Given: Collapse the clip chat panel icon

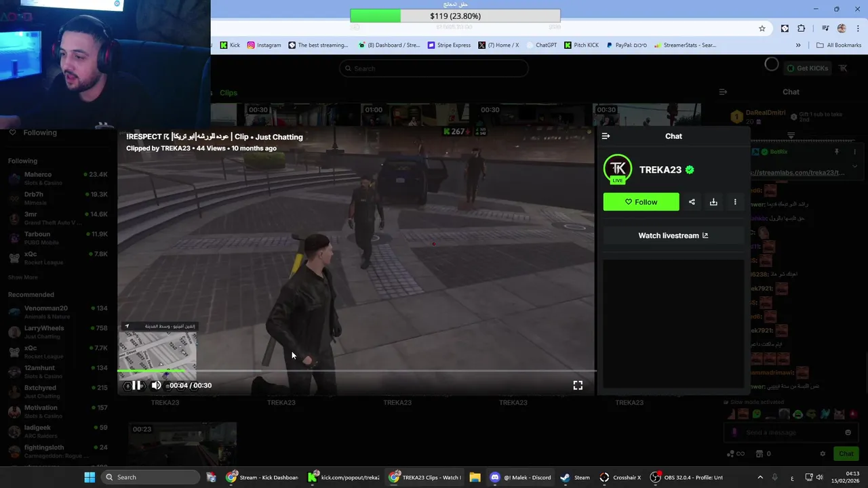Looking at the screenshot, I should [x=606, y=136].
